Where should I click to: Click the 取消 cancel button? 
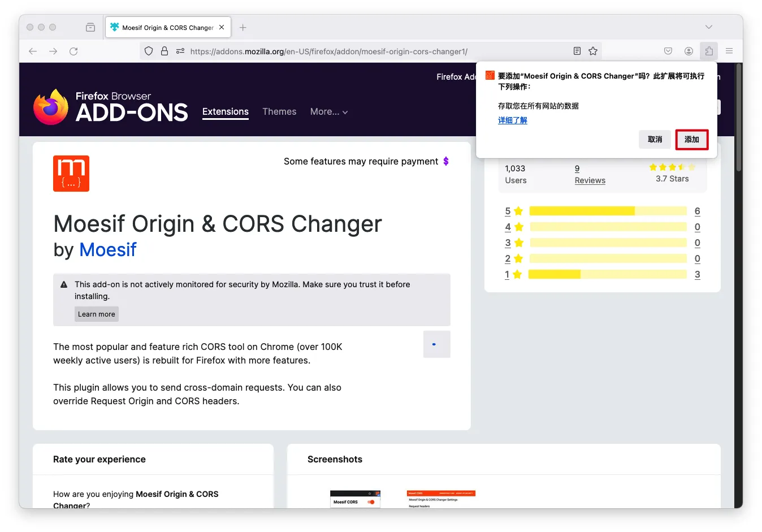pos(655,140)
